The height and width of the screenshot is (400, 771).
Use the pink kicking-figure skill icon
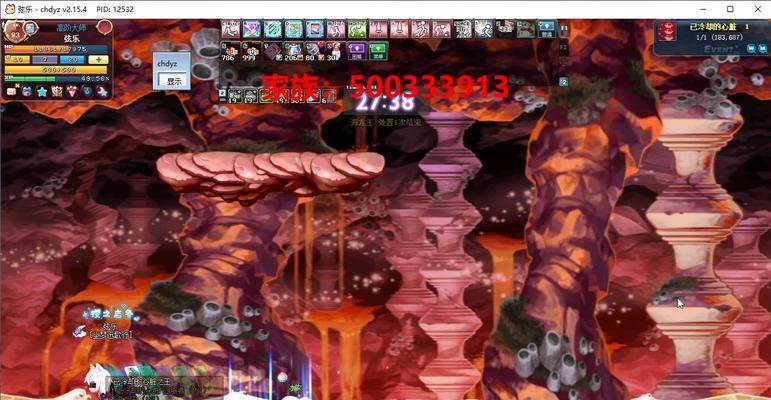tap(231, 29)
